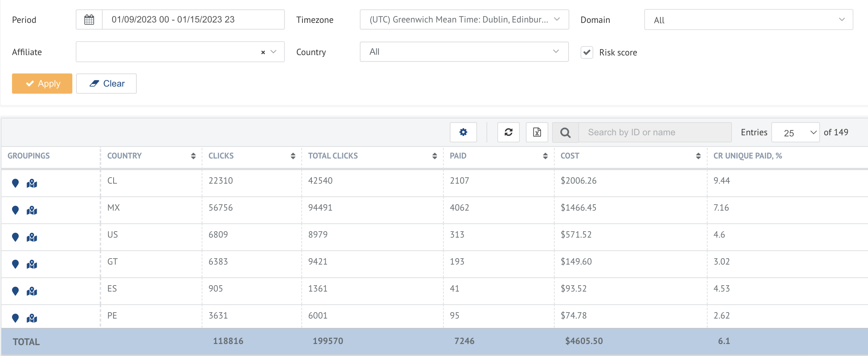
Task: Open the Entries per page dropdown
Action: point(796,133)
